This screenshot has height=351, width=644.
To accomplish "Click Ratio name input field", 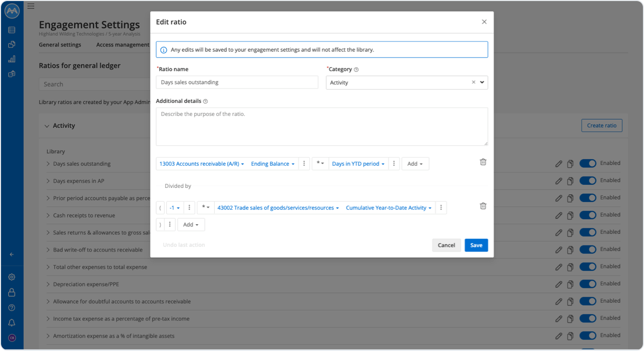I will pos(237,82).
